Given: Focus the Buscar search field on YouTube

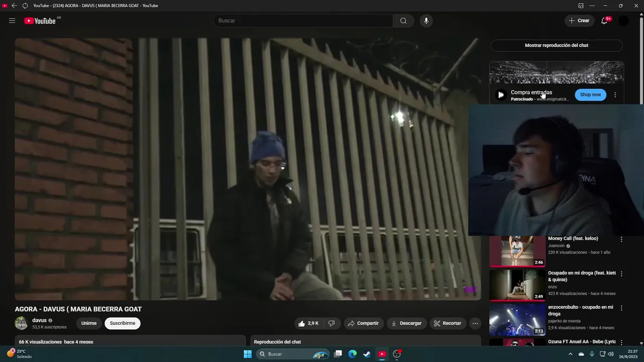Looking at the screenshot, I should pyautogui.click(x=303, y=21).
